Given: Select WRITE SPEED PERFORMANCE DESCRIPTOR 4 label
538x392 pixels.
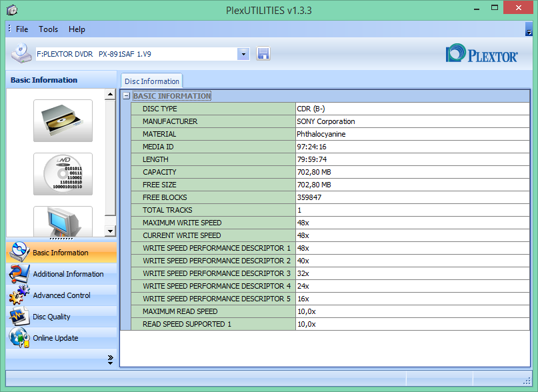Looking at the screenshot, I should [x=217, y=286].
